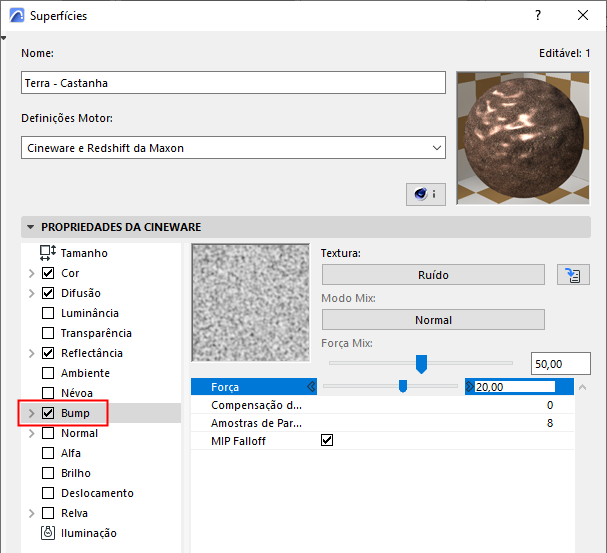Toggle the Cor checkbox

point(48,273)
